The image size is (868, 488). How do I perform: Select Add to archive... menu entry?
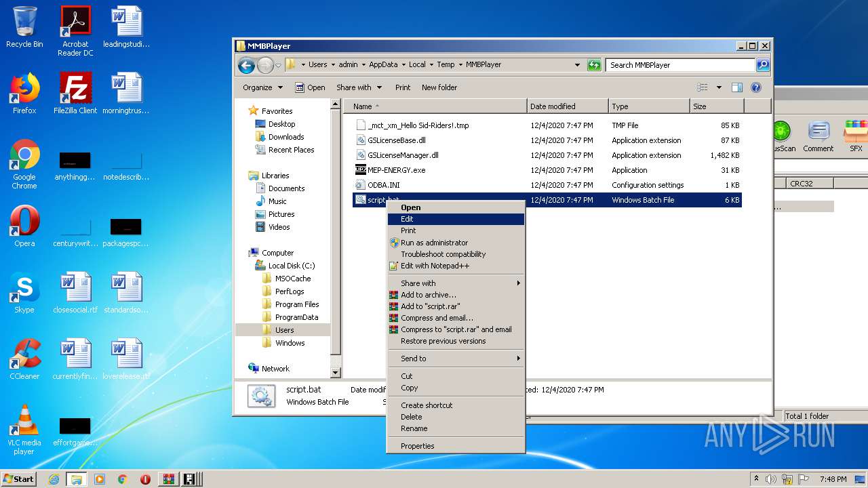456,295
